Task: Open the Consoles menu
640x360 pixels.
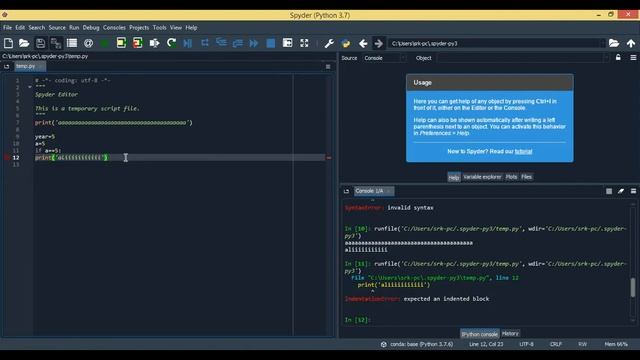Action: point(114,28)
